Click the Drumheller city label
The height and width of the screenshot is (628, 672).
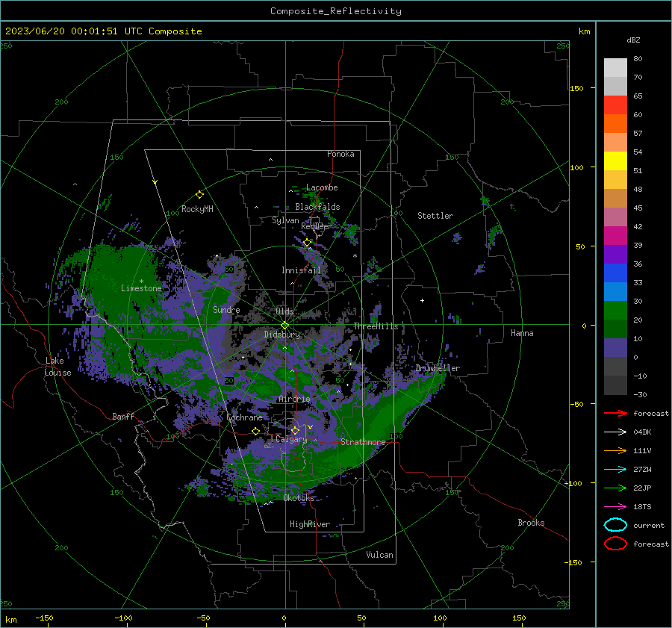(438, 368)
